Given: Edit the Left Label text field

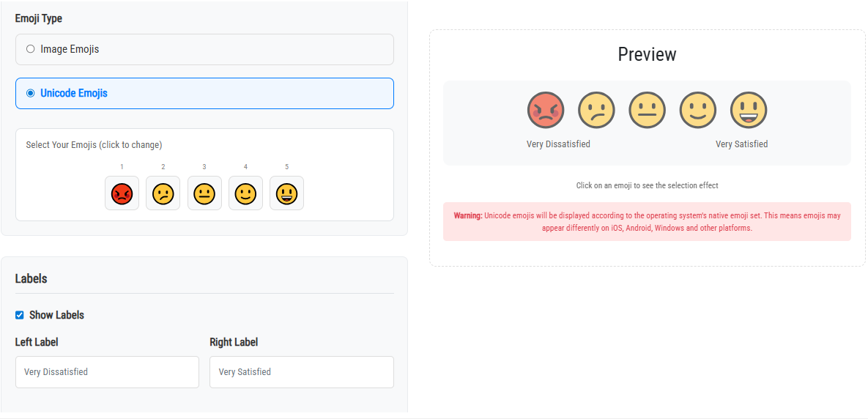Looking at the screenshot, I should tap(107, 372).
